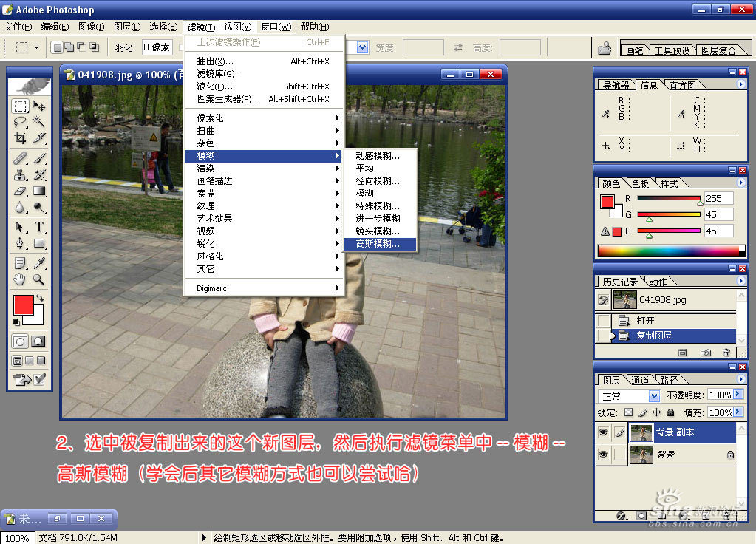Screen dimensions: 756x544
Task: Open the style dropdown in options bar
Action: click(x=363, y=47)
